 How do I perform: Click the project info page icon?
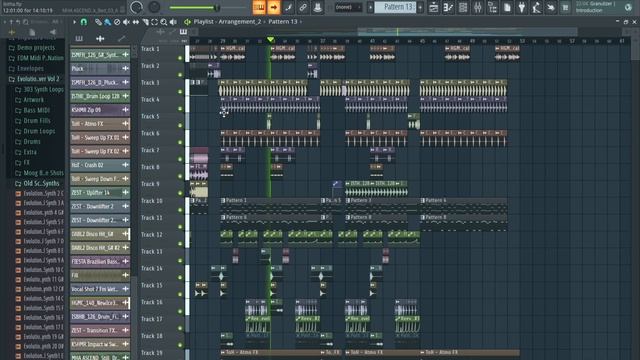[507, 7]
